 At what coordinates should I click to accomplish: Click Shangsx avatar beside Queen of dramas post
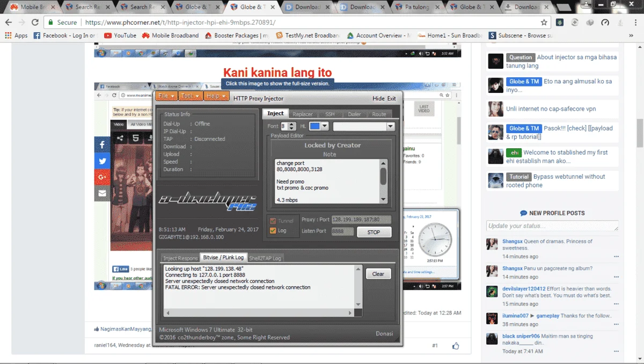coord(492,244)
